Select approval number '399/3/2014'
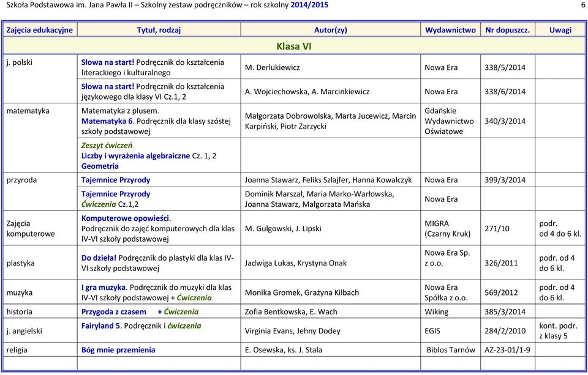The height and width of the screenshot is (375, 588). click(505, 180)
